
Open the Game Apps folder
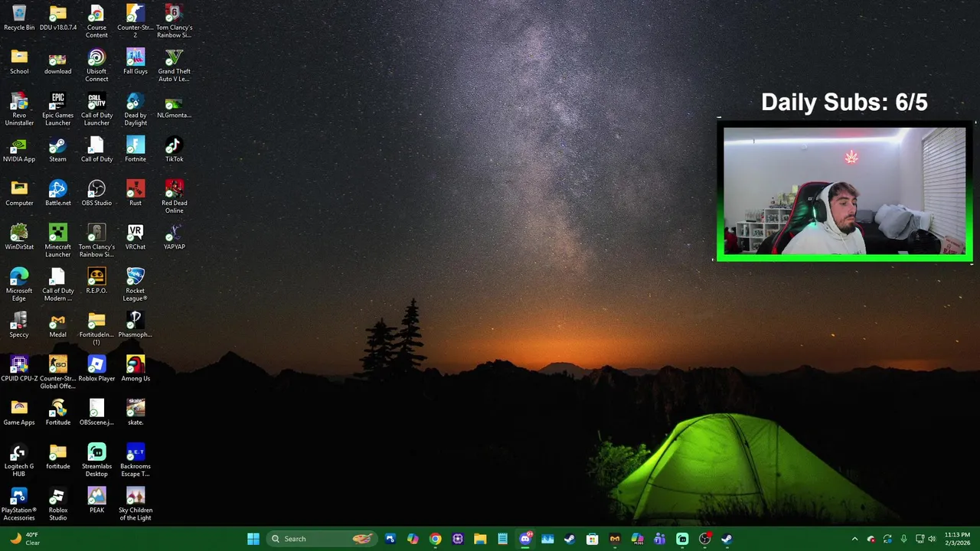pyautogui.click(x=19, y=413)
